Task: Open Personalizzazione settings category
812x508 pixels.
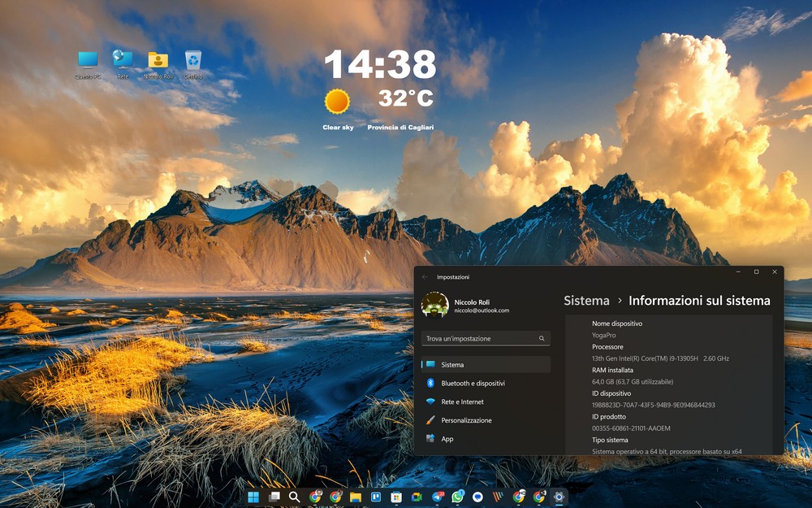Action: [466, 420]
